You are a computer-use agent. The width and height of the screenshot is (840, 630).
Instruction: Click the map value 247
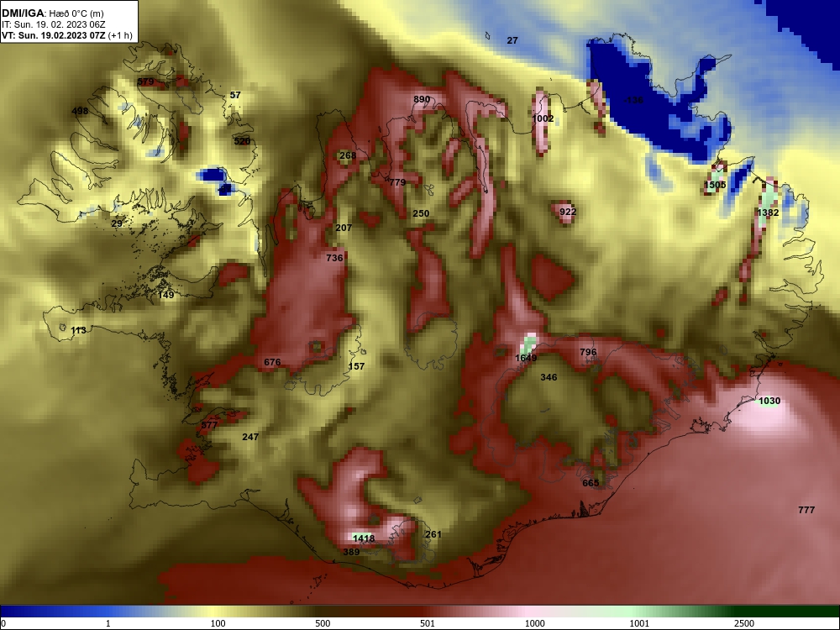pyautogui.click(x=250, y=437)
